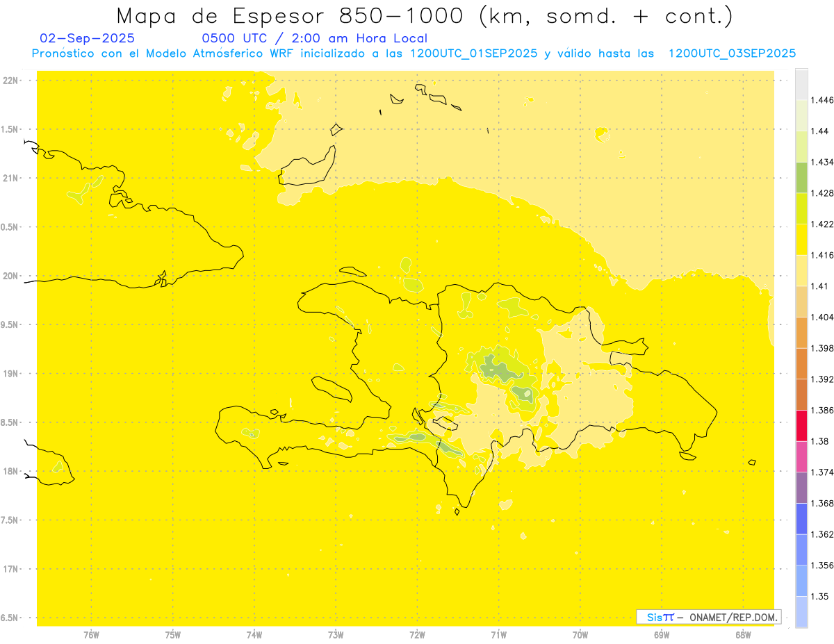Click the 1.422 legend value
Viewport: 834px width, 644px height.
click(x=822, y=224)
